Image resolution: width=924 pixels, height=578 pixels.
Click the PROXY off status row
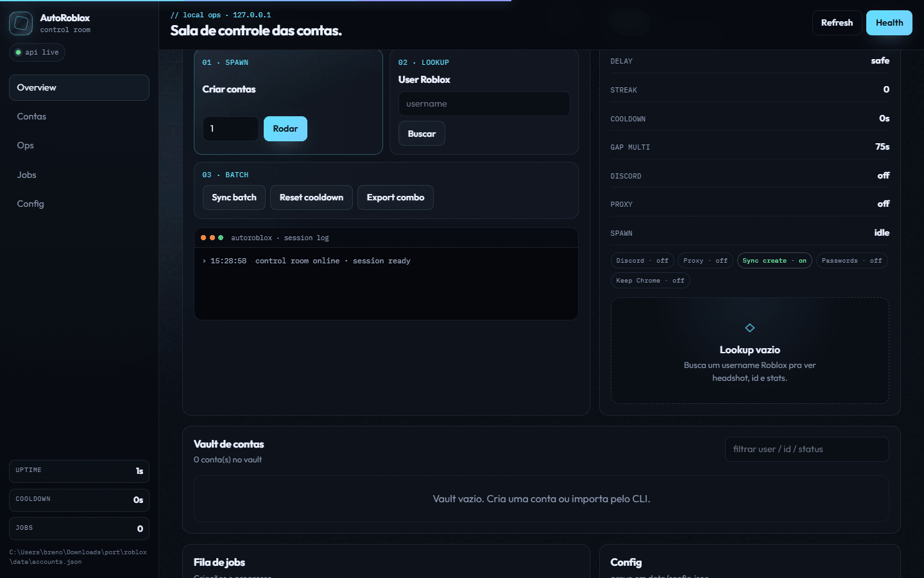[x=749, y=204]
